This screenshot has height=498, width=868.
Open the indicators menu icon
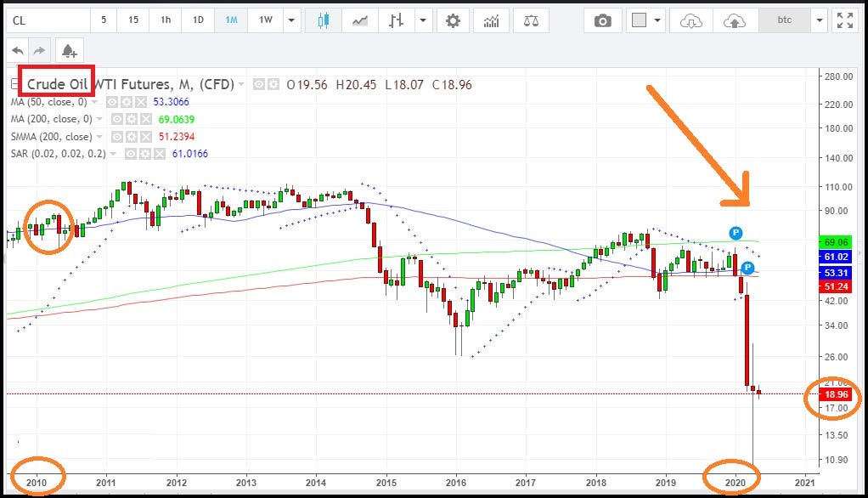click(x=491, y=20)
